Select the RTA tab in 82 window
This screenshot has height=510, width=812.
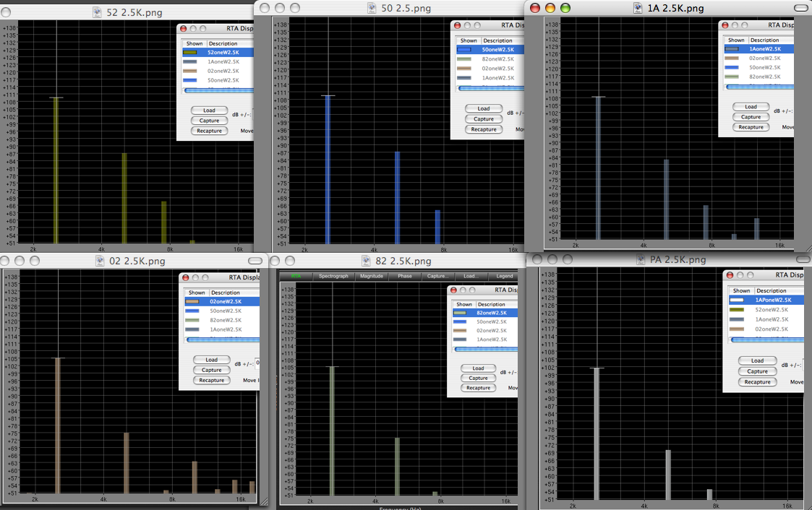tap(296, 276)
